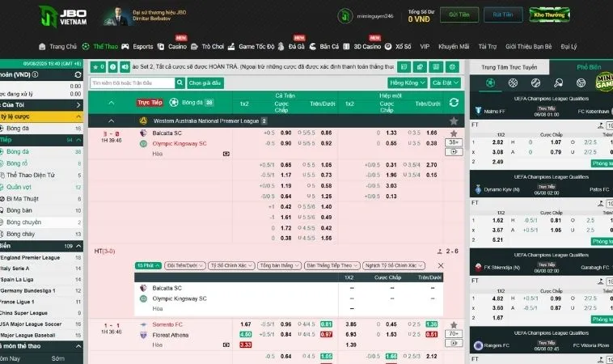
Task: Open the JBO Vietnam logo home link
Action: tap(63, 16)
